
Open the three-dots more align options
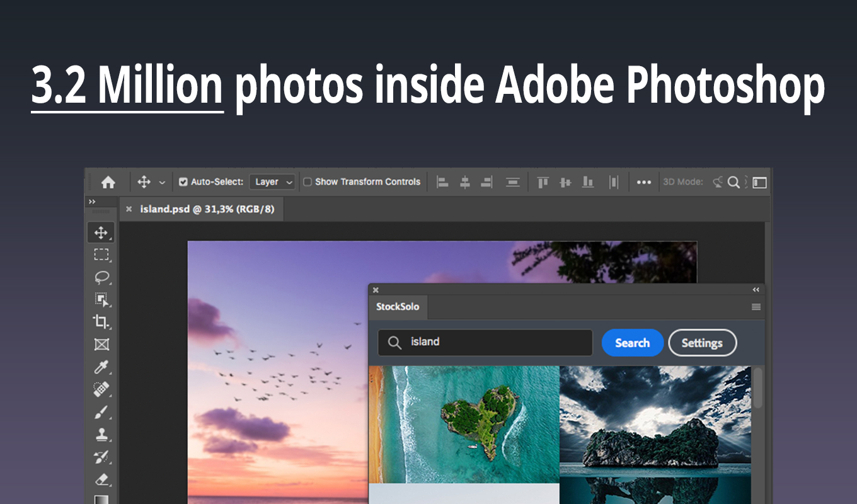(x=643, y=182)
